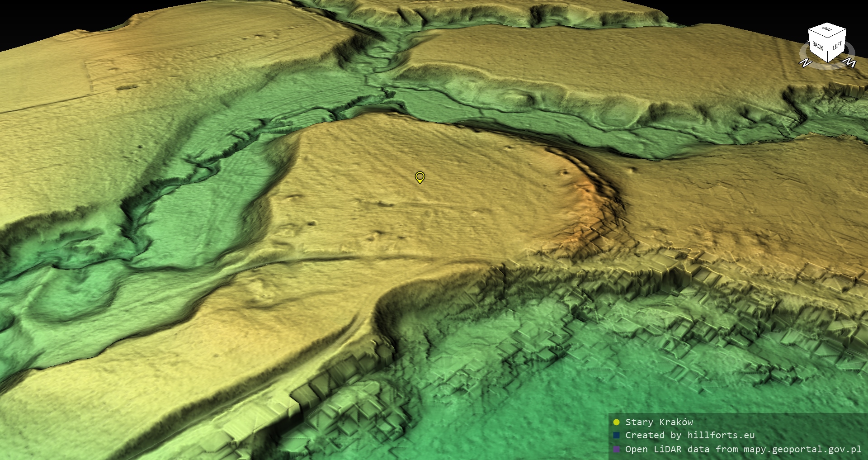Click the yellow location pin on the terrain
Screen dimensions: 868x460
[x=420, y=176]
